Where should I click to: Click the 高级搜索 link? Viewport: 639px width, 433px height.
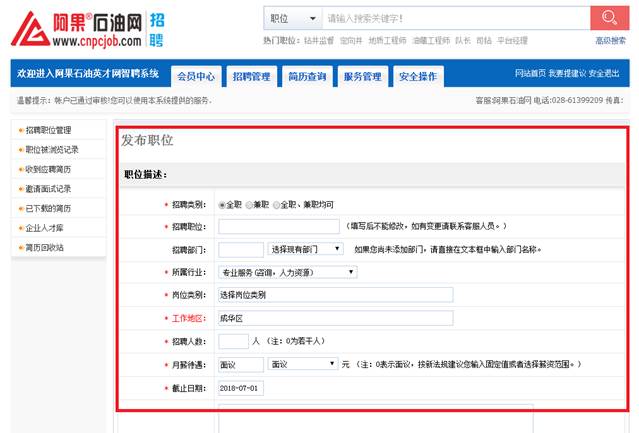(x=610, y=41)
